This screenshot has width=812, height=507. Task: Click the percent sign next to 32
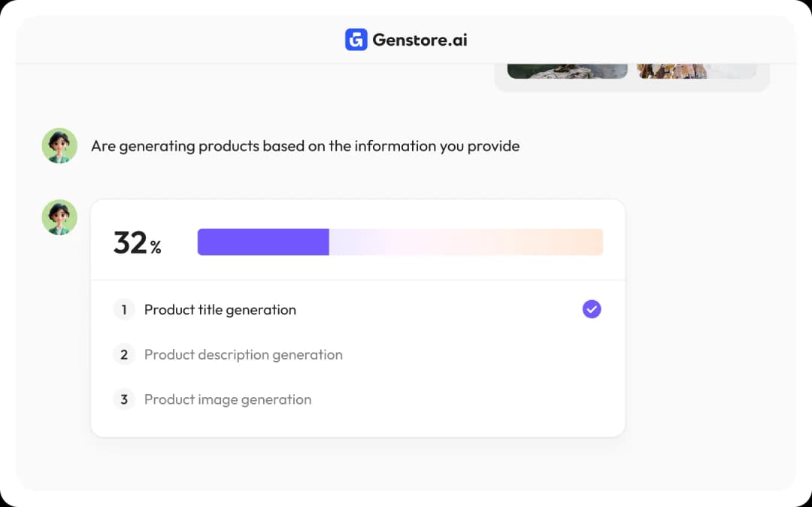[x=156, y=247]
